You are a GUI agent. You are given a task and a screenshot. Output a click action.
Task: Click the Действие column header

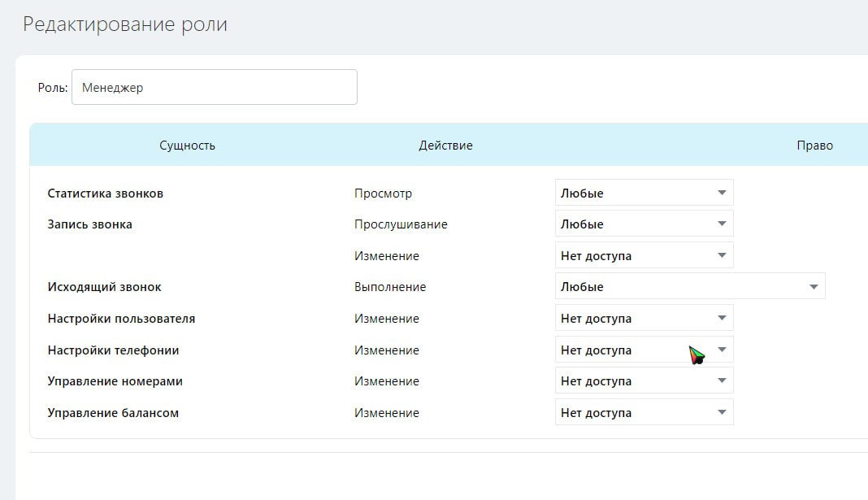[445, 146]
